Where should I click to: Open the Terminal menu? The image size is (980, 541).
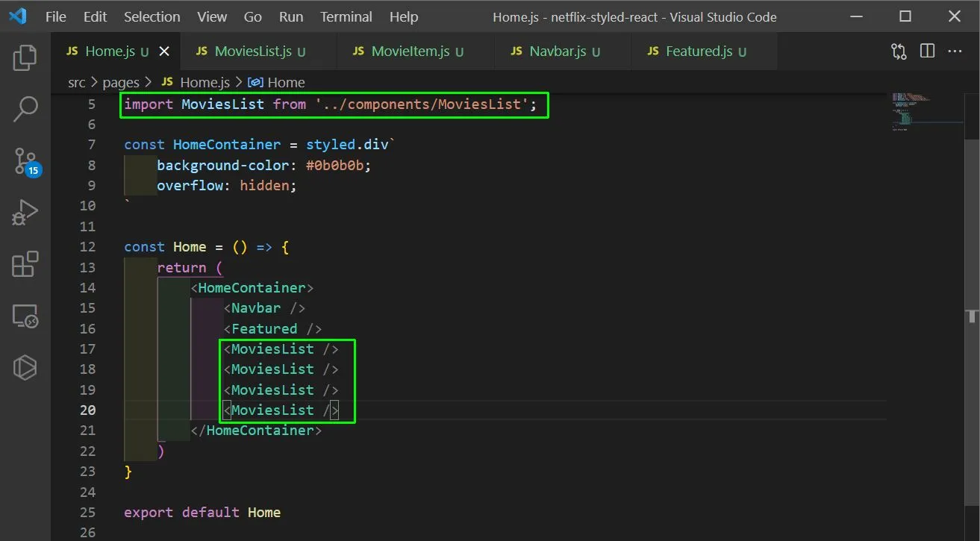pyautogui.click(x=346, y=16)
